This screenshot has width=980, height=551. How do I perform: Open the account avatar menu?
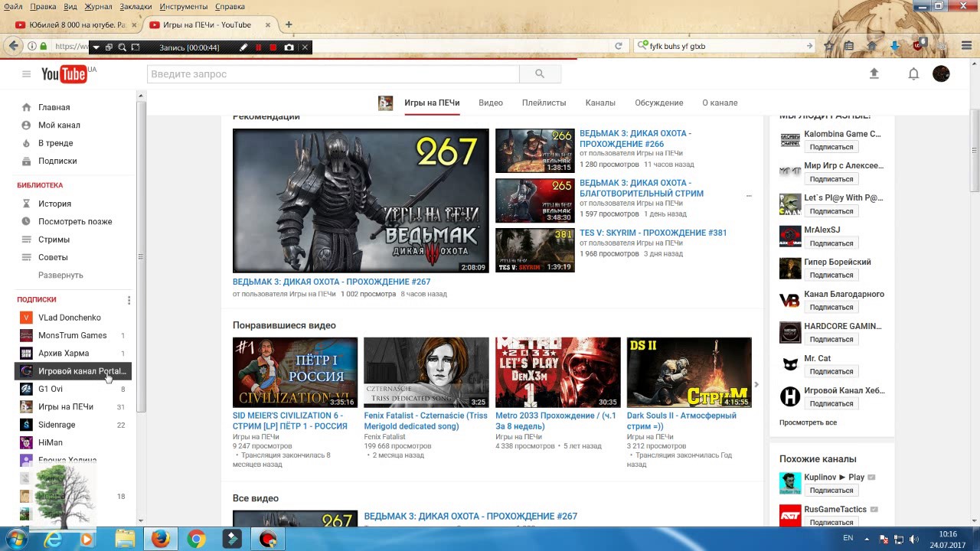click(941, 73)
